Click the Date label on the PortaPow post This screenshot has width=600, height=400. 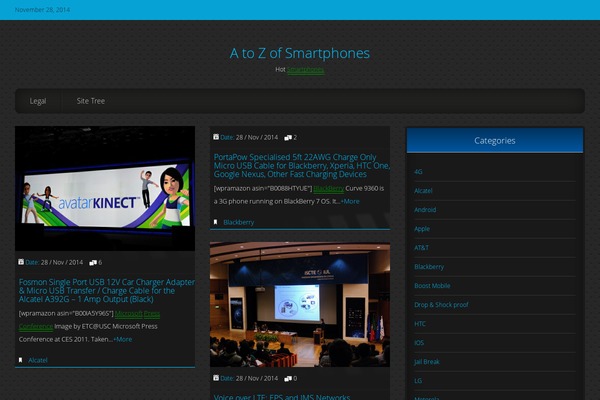click(x=227, y=137)
